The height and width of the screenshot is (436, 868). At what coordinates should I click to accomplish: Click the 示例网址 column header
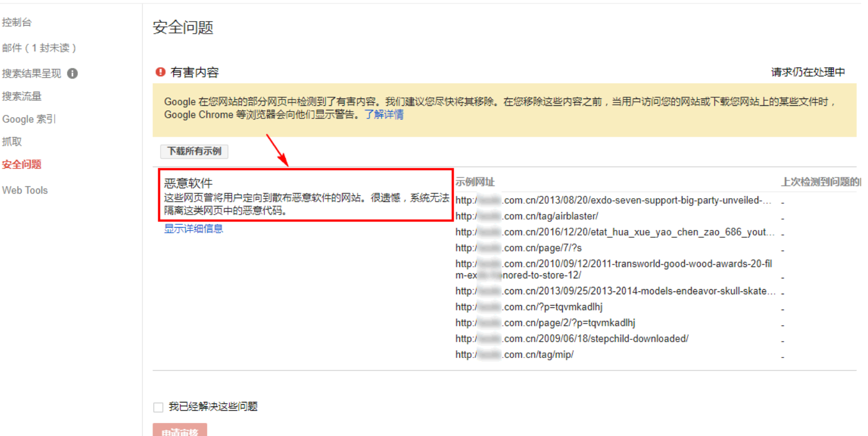point(475,182)
